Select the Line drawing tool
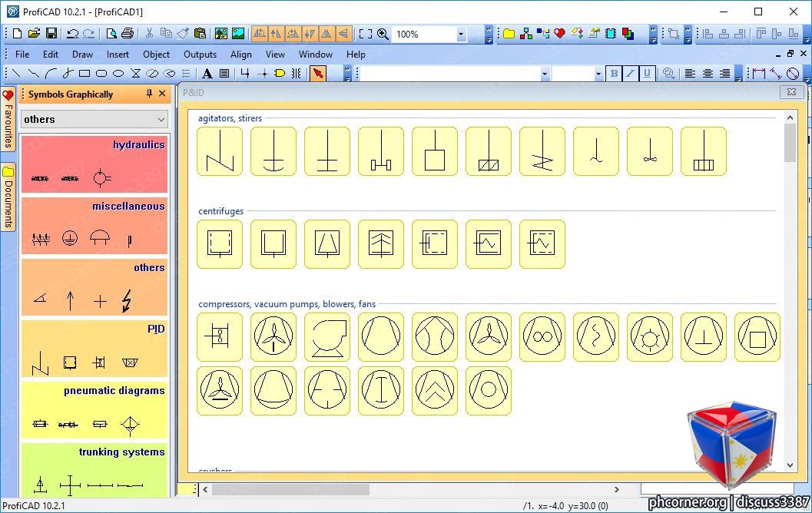 (x=16, y=74)
